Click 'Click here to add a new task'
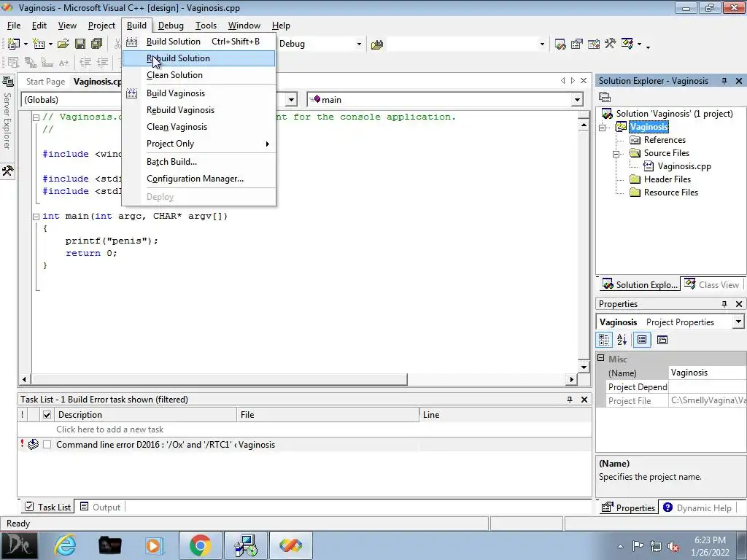 point(109,429)
